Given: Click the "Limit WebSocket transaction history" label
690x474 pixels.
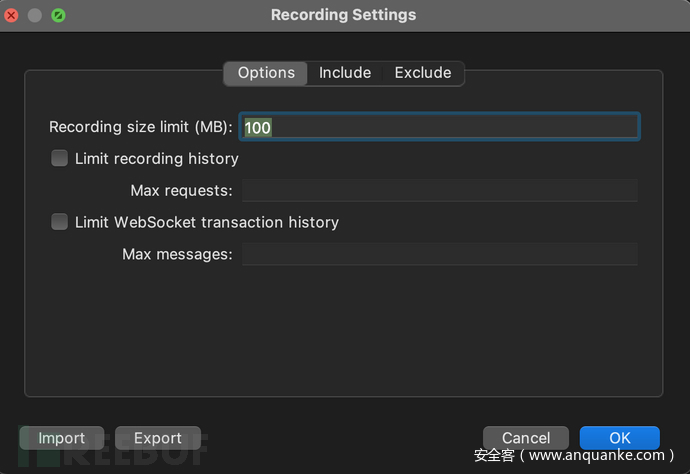Looking at the screenshot, I should tap(207, 222).
